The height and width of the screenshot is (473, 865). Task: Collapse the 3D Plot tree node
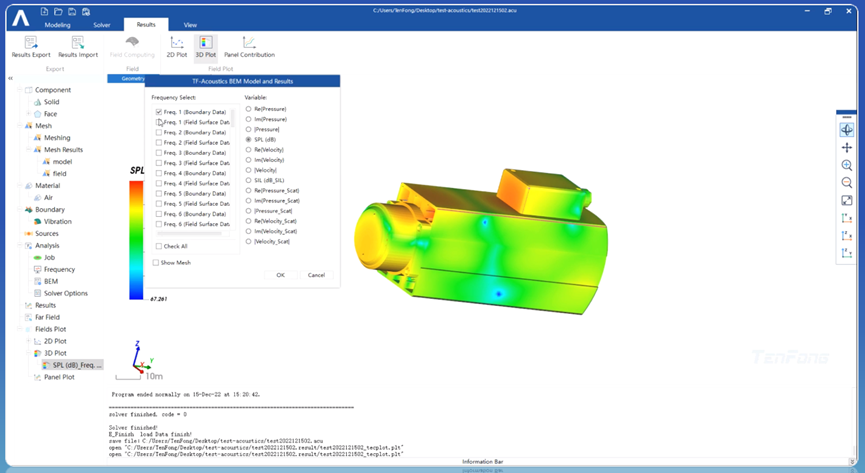pyautogui.click(x=29, y=353)
